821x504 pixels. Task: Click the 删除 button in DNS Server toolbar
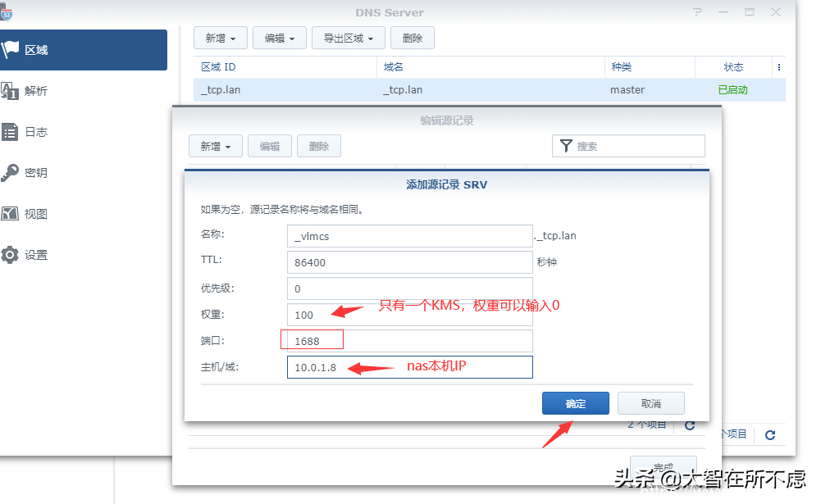[412, 39]
